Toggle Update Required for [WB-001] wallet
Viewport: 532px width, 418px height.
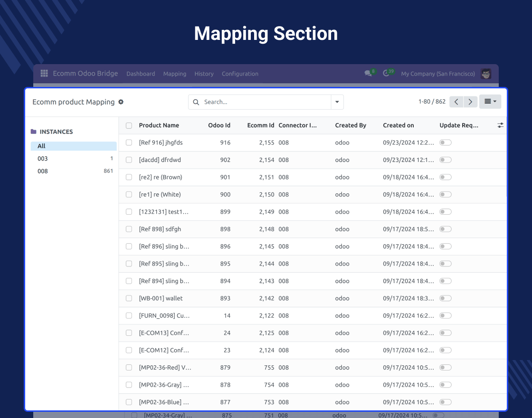click(446, 298)
